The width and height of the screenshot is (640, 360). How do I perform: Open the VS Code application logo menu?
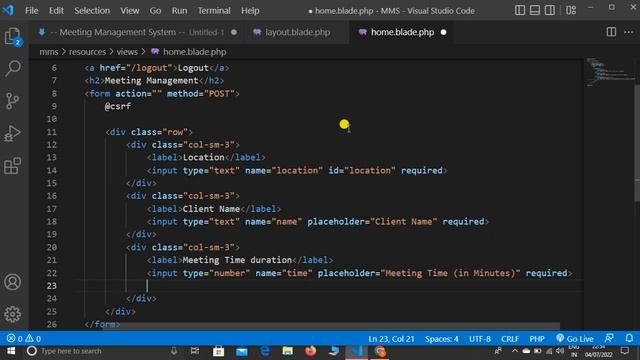(x=8, y=10)
